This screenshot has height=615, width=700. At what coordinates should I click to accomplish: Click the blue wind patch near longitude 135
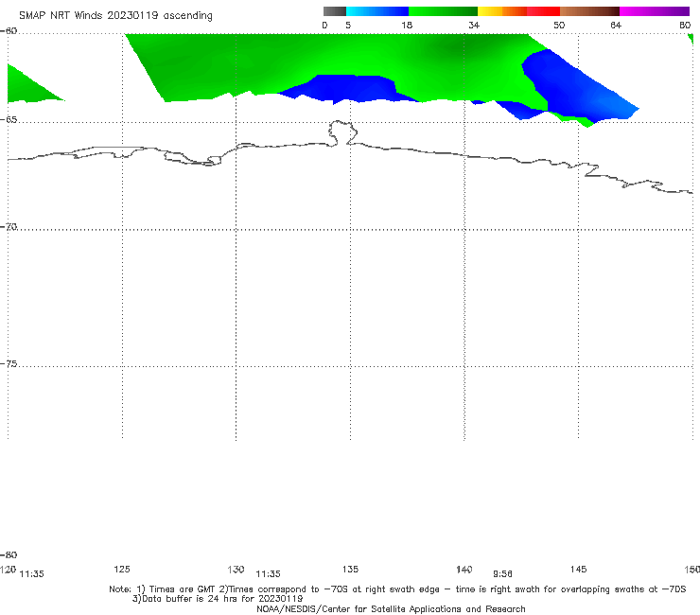coord(348,88)
